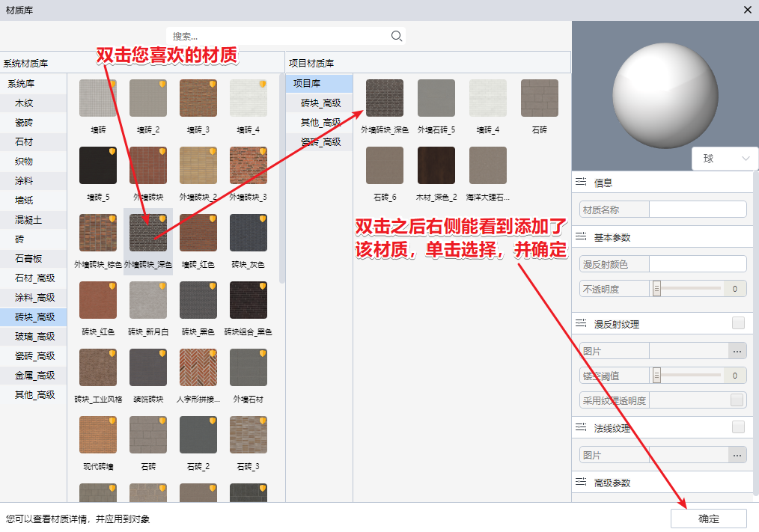Collapse the 基本参数 section header icon
This screenshot has width=759, height=532.
[580, 237]
